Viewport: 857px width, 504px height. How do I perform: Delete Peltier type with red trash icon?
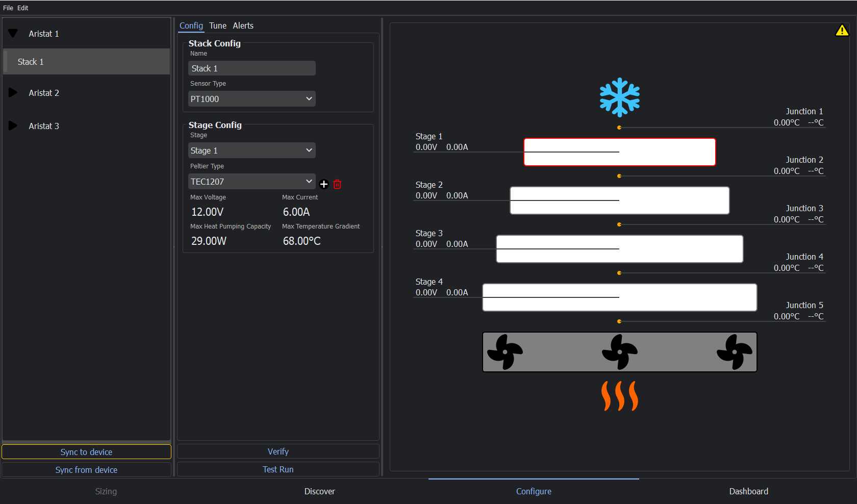tap(337, 184)
